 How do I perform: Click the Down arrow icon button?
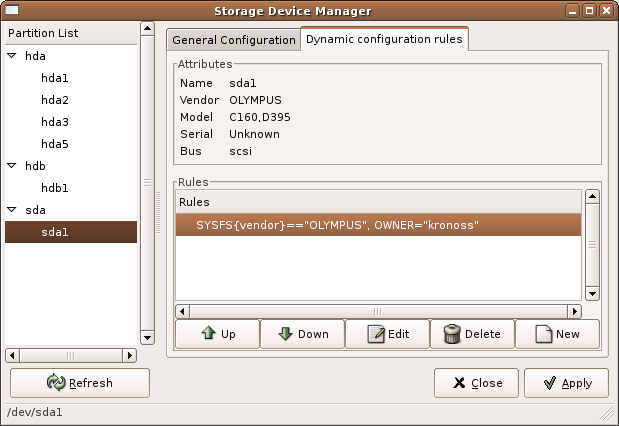click(303, 334)
